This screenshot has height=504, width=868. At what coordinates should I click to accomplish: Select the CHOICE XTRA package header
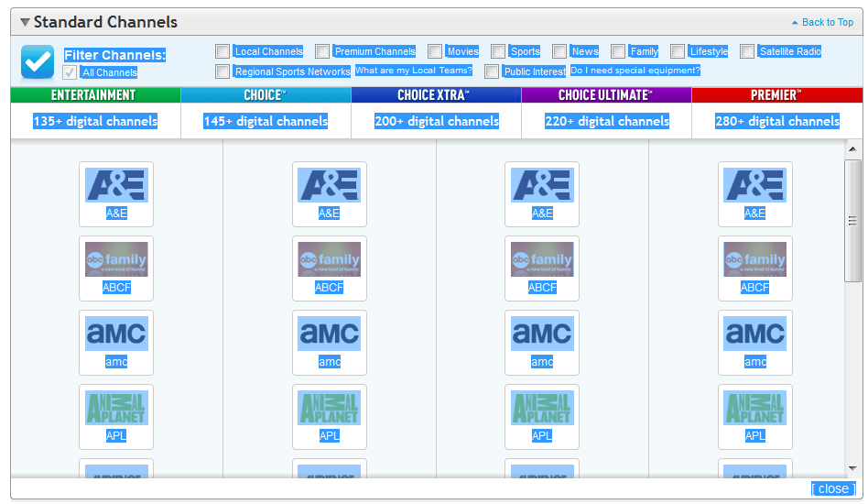pos(436,95)
